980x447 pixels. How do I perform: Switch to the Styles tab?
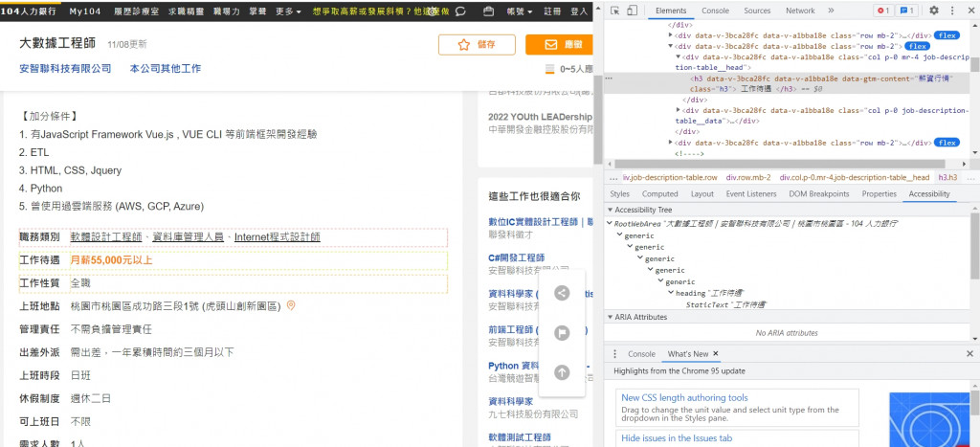(619, 193)
